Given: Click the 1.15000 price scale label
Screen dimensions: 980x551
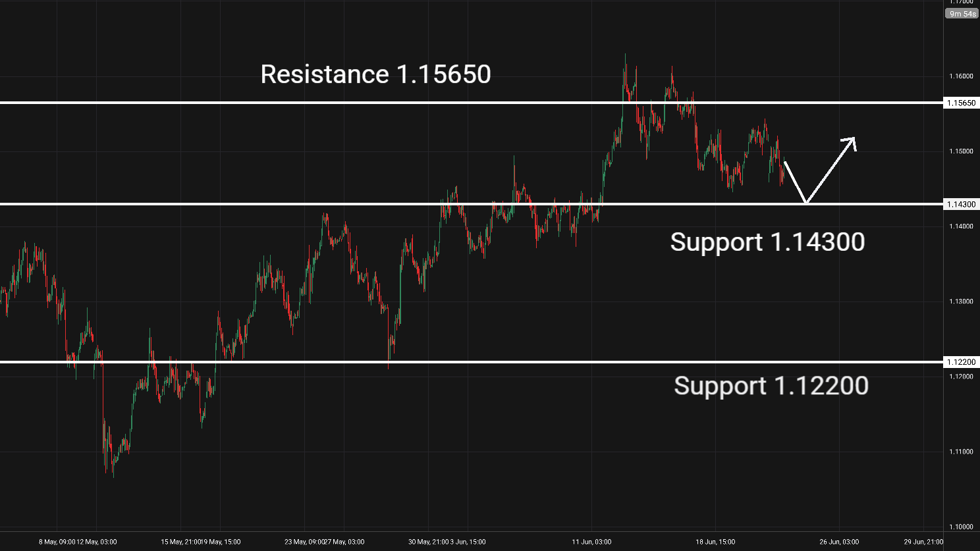Looking at the screenshot, I should 961,151.
